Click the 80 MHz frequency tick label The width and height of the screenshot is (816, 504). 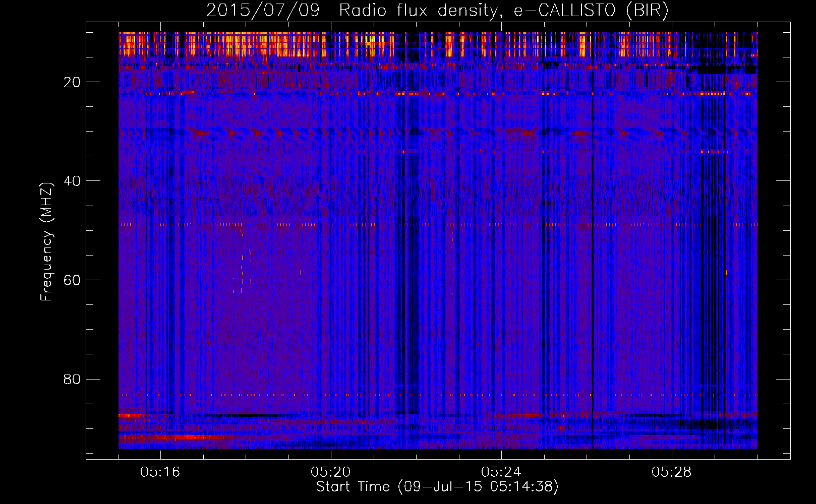click(72, 379)
